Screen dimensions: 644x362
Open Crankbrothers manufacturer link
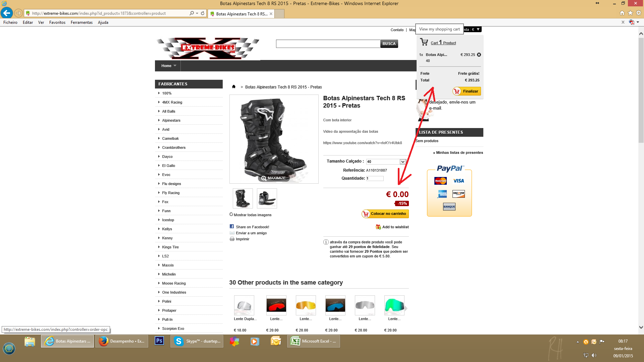click(x=174, y=147)
